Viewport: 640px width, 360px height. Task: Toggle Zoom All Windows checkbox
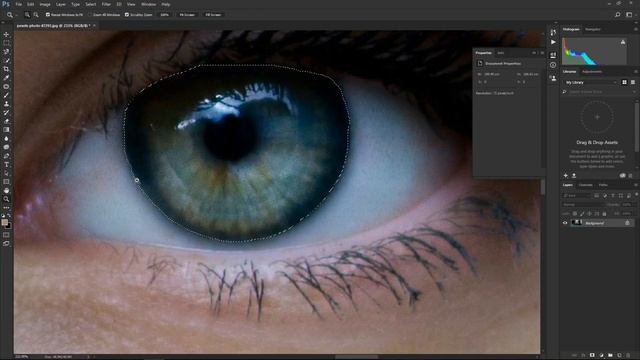(x=90, y=15)
